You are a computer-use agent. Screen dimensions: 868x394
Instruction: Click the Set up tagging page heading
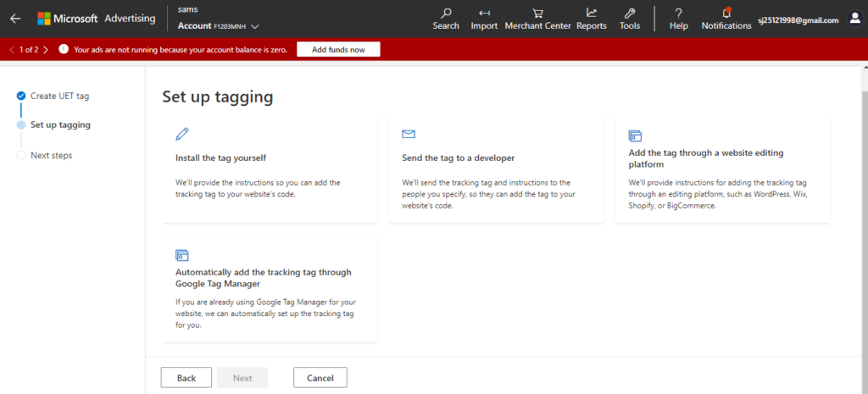tap(218, 97)
